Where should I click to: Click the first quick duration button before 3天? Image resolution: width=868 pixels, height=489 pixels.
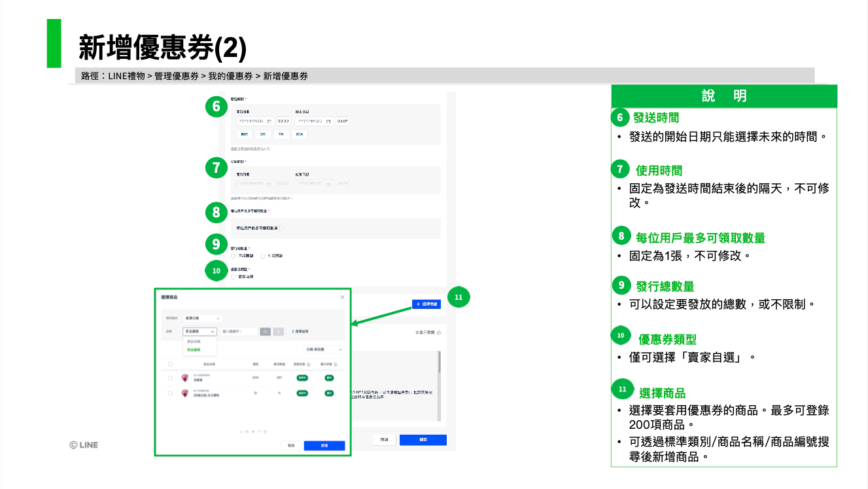click(x=245, y=134)
